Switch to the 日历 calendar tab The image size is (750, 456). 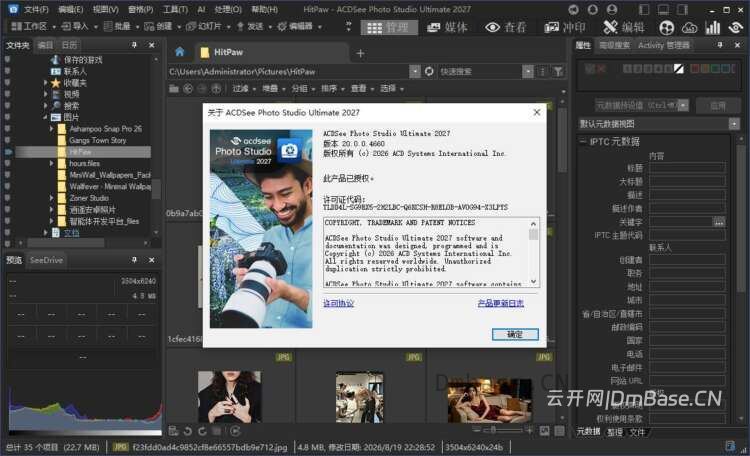pyautogui.click(x=69, y=45)
